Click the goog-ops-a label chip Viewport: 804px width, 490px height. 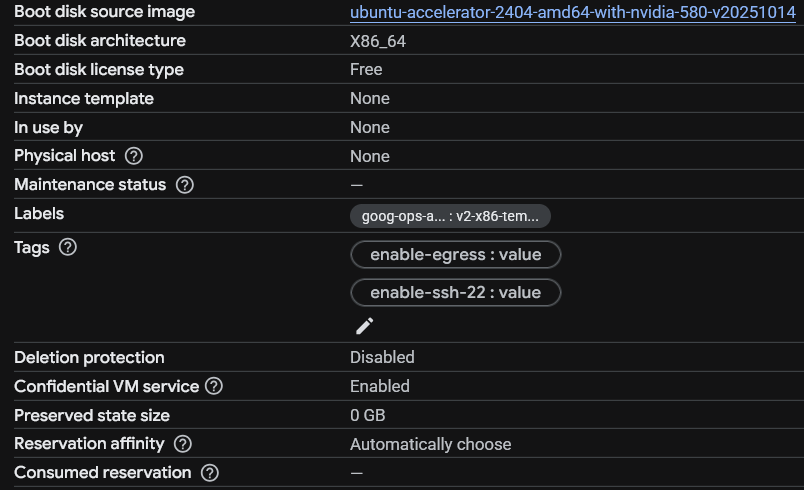click(450, 216)
